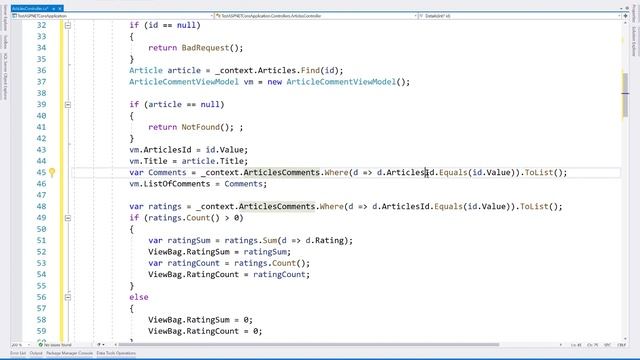Viewport: 640px width, 360px height.
Task: Click the horizontal scrollbar of the editor
Action: tap(309, 345)
